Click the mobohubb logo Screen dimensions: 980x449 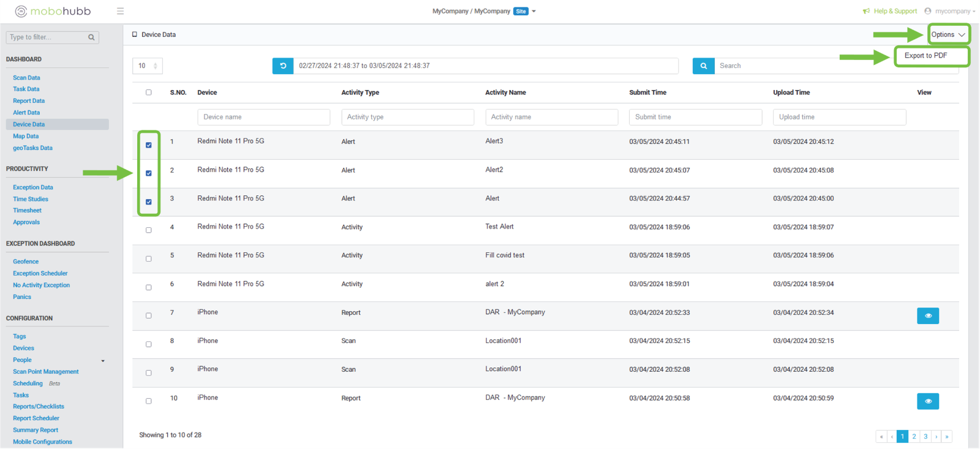point(53,11)
